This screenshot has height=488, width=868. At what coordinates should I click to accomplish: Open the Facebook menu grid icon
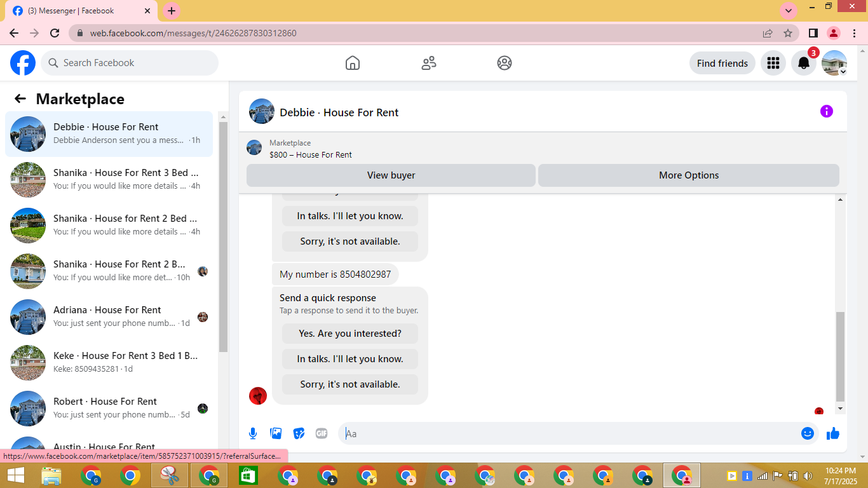(773, 63)
